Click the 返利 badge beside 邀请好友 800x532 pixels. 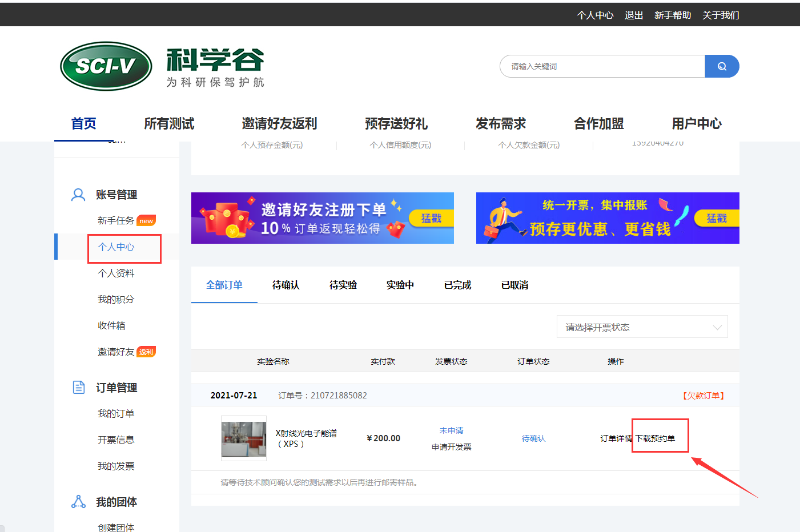(146, 352)
